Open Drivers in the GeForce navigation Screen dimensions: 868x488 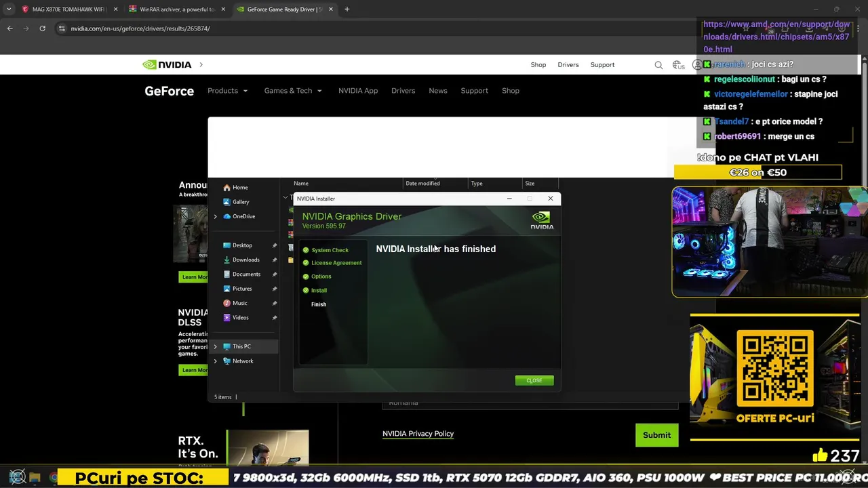[403, 91]
